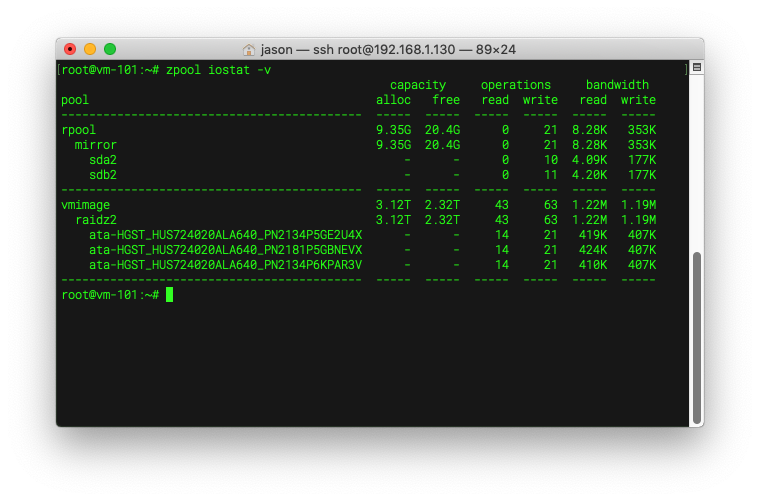
Task: Click the split pane icon at top right
Action: (x=697, y=67)
